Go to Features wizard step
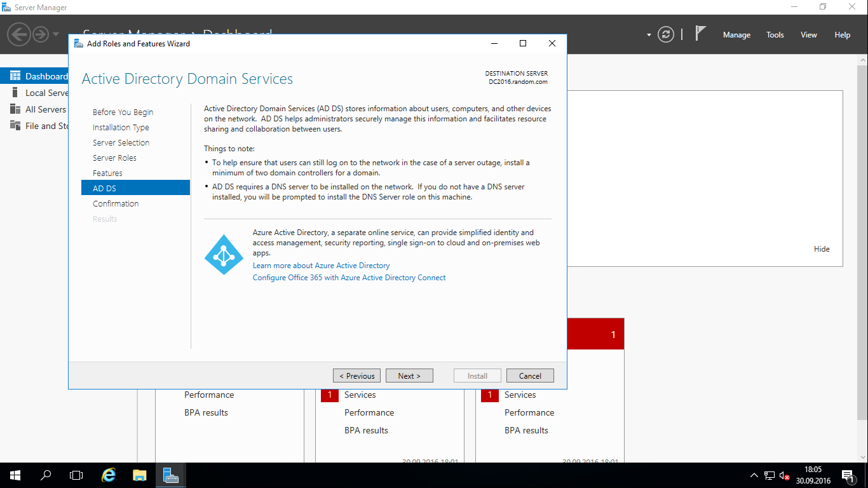The image size is (868, 488). coord(107,173)
